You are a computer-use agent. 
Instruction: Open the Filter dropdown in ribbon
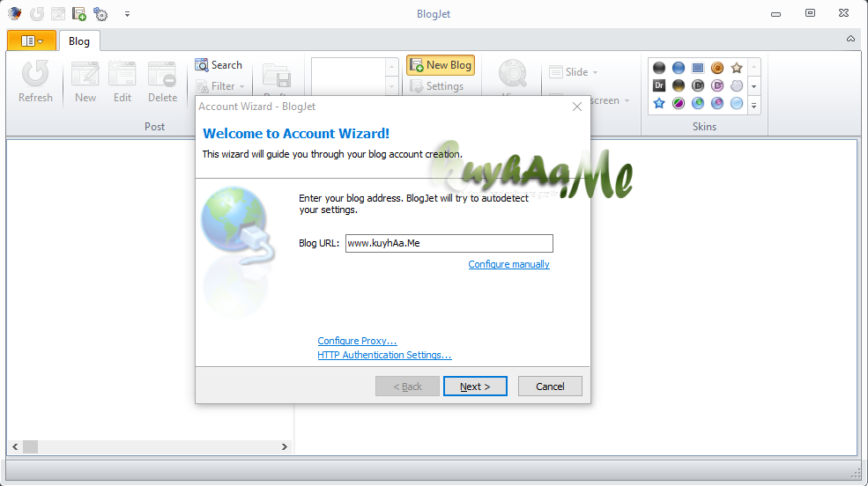click(x=220, y=86)
